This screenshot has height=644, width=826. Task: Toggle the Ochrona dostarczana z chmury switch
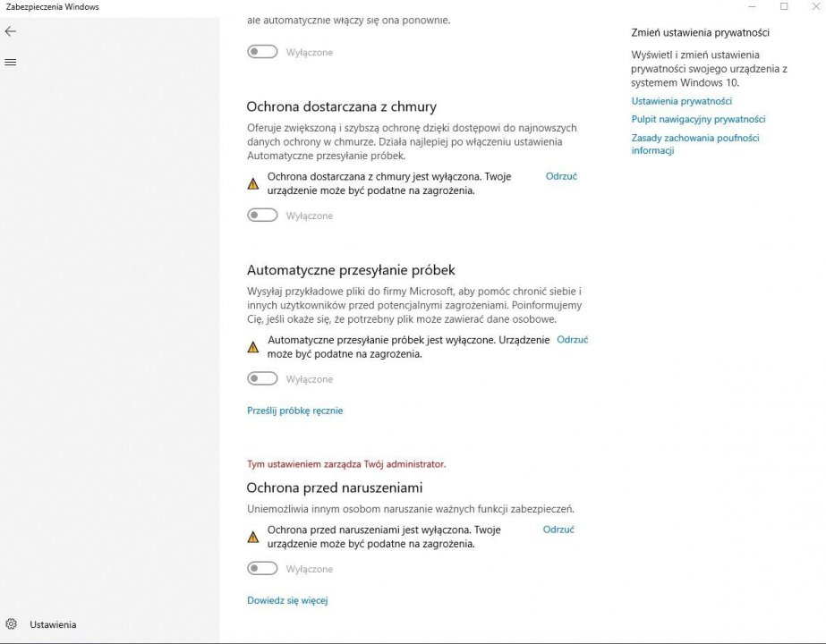click(x=262, y=215)
